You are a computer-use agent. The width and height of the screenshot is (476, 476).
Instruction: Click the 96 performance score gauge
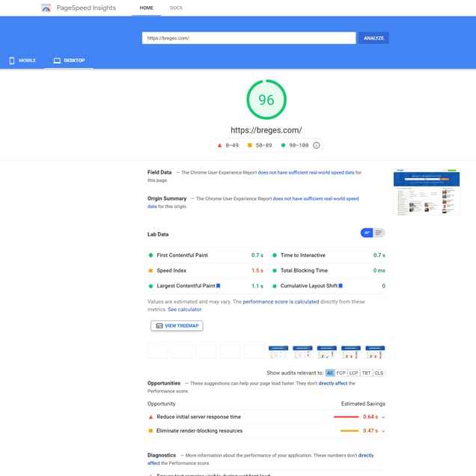click(266, 100)
